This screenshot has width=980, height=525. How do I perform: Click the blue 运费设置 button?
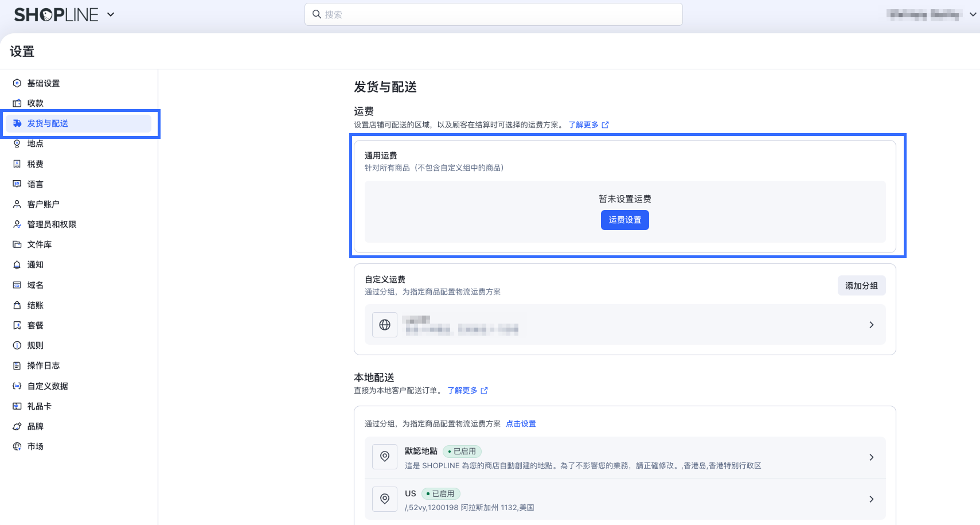click(x=624, y=220)
